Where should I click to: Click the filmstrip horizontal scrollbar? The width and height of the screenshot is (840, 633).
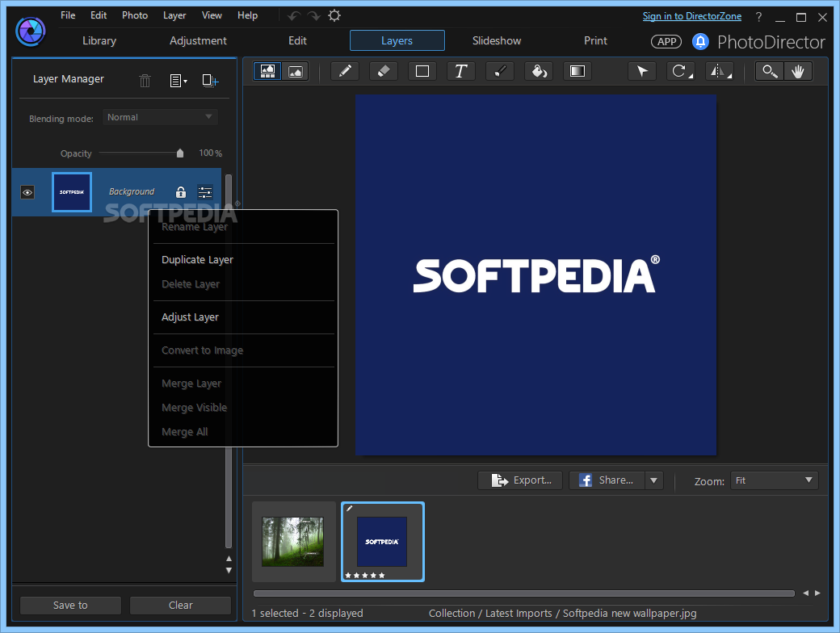[524, 593]
